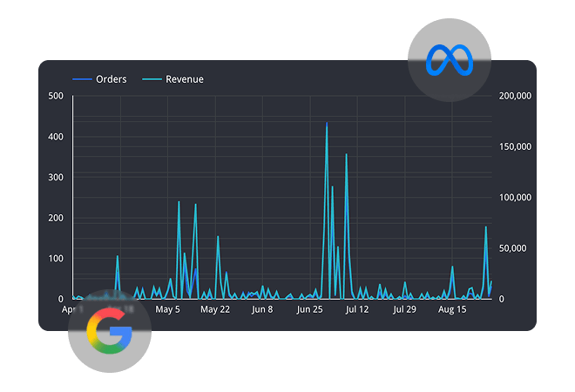Click the 500 value on left axis

54,96
